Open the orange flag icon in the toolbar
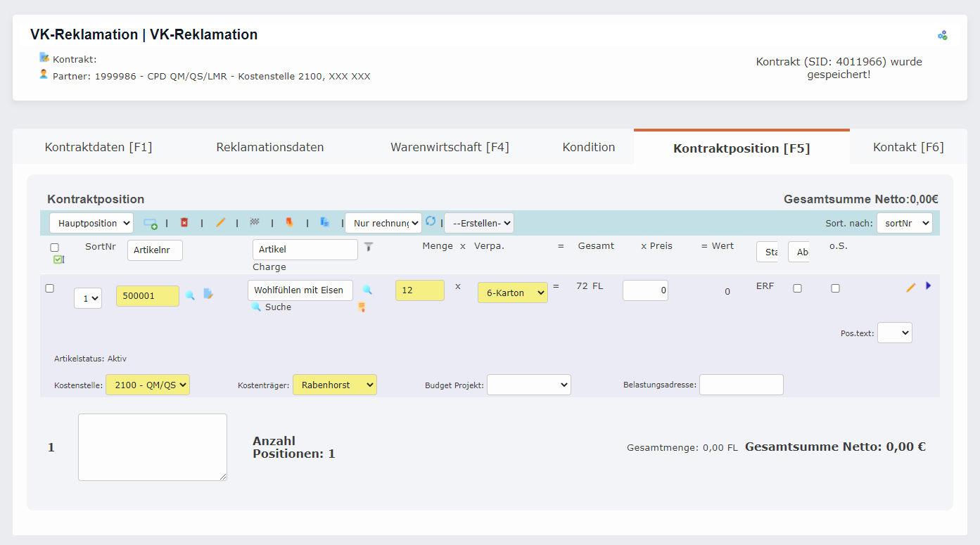This screenshot has width=980, height=545. [x=289, y=222]
